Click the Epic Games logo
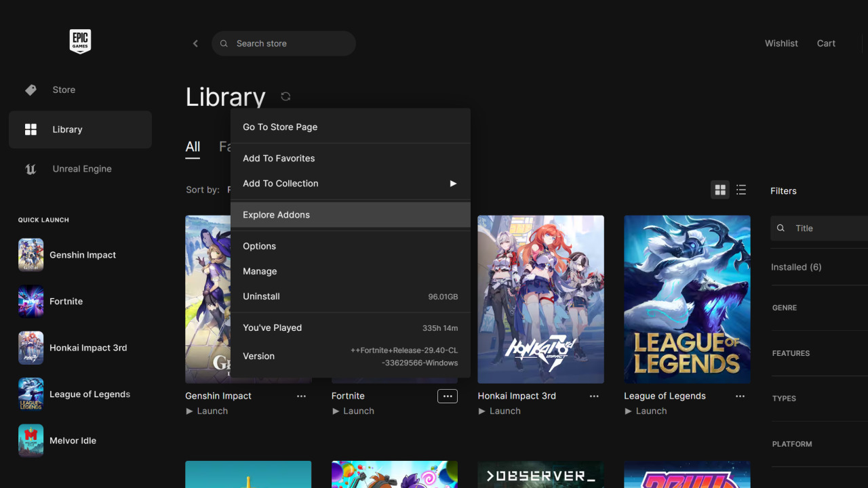 pyautogui.click(x=80, y=42)
